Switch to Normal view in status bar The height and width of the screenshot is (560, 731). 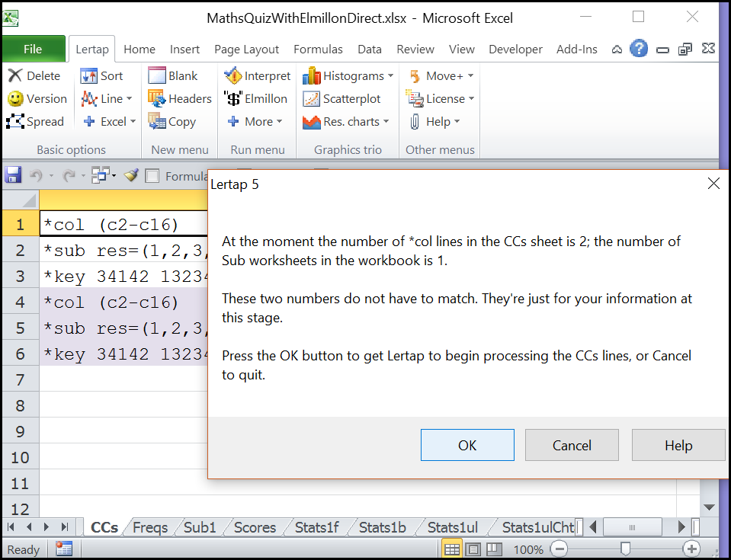tap(452, 549)
